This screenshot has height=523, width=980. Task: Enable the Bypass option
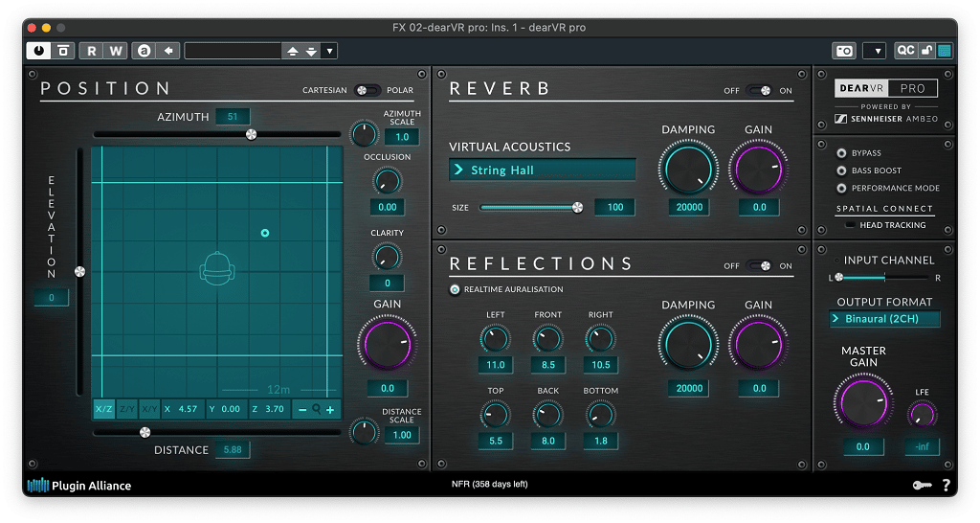tap(841, 153)
